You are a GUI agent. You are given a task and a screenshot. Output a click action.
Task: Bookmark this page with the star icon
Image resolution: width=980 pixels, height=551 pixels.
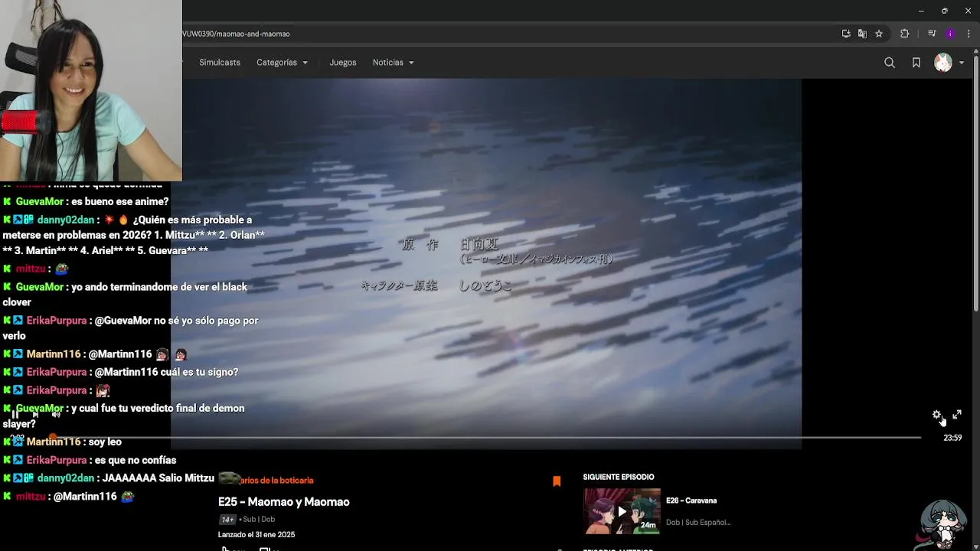click(x=879, y=34)
